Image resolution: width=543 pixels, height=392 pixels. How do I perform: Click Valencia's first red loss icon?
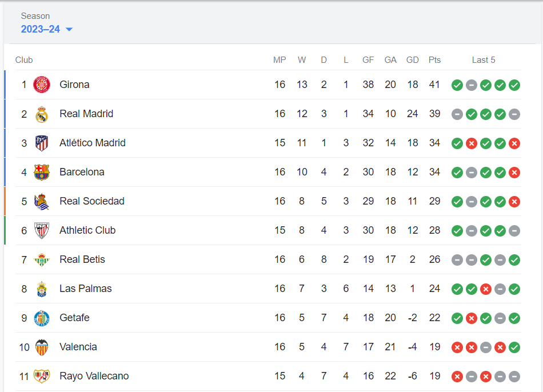pos(457,347)
